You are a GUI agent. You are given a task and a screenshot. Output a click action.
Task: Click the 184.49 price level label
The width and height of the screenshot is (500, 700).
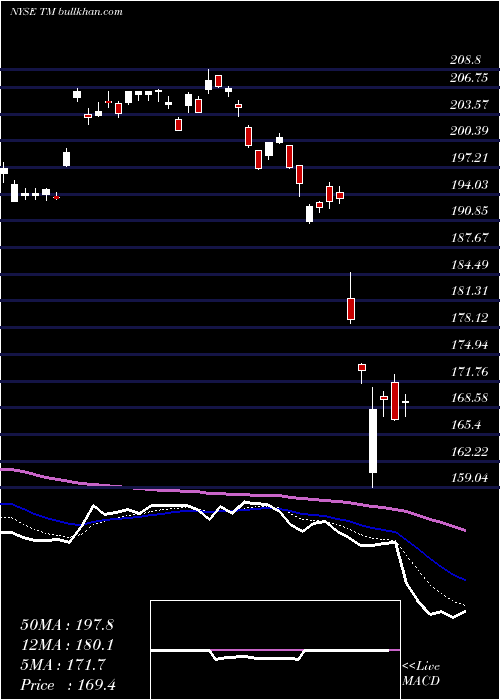click(469, 264)
